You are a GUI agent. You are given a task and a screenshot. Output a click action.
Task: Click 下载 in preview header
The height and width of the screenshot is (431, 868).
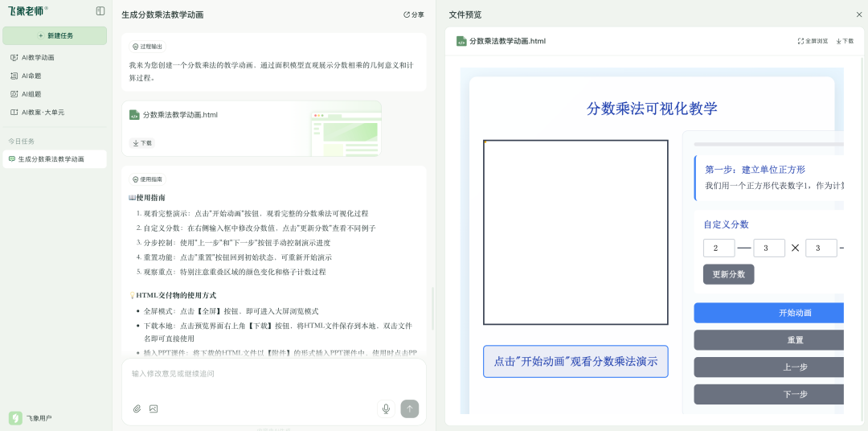coord(845,41)
